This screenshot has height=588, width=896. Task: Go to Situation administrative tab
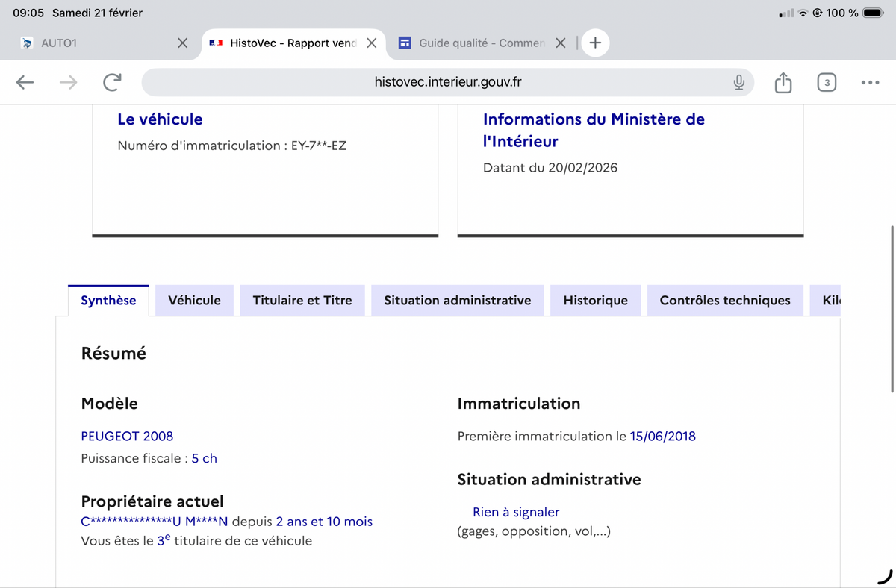(x=458, y=301)
